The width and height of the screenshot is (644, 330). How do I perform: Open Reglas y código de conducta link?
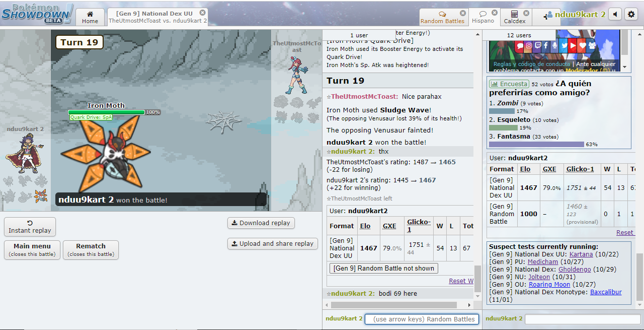(532, 64)
